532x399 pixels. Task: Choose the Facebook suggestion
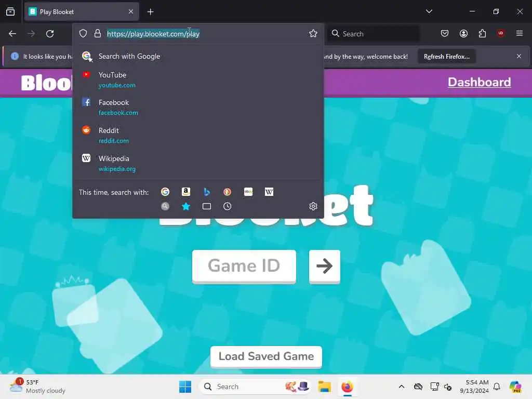198,107
